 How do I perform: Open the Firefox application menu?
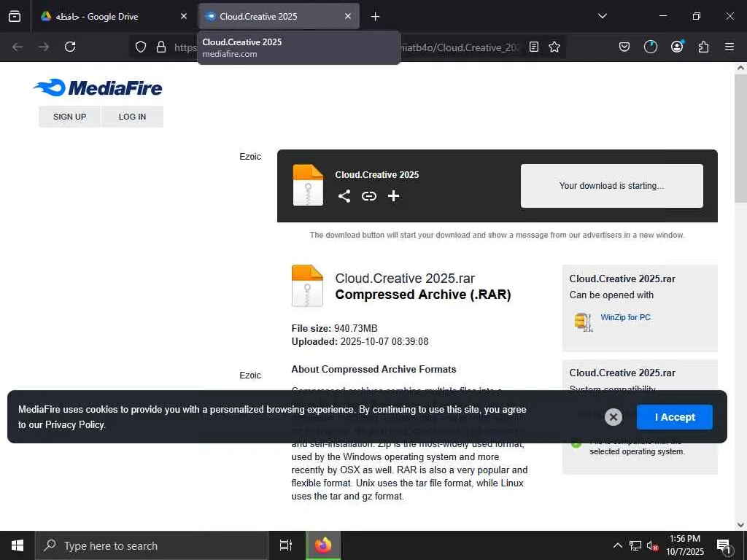[x=729, y=47]
